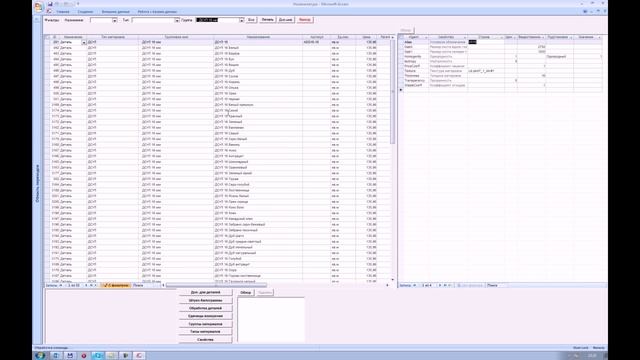
Task: Expand the Область переходов navigation pane
Action: 37,184
